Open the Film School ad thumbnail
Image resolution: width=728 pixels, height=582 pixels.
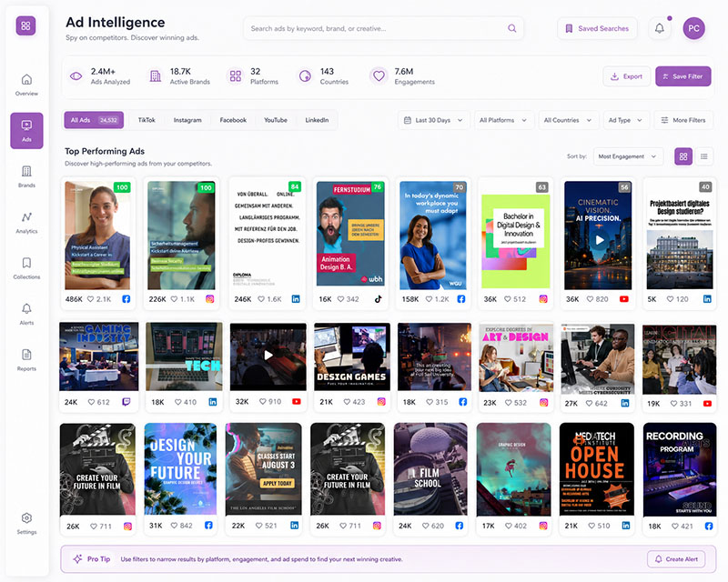tap(430, 468)
